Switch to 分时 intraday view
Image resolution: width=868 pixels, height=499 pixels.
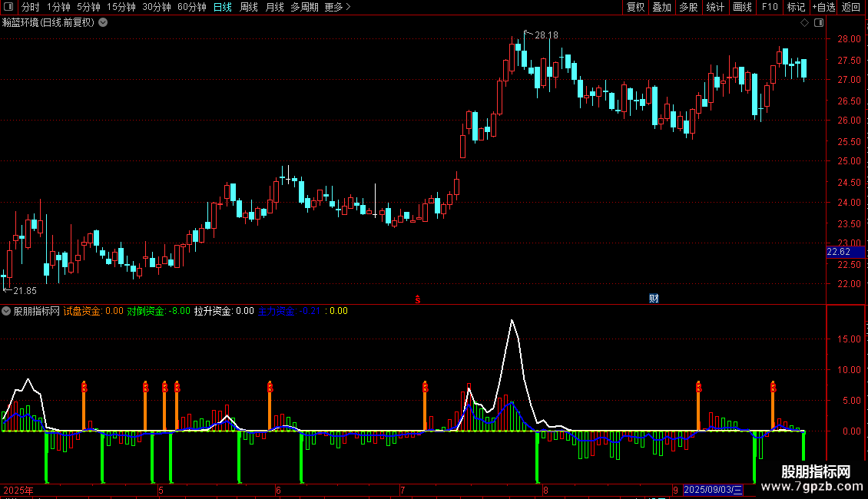pyautogui.click(x=31, y=7)
